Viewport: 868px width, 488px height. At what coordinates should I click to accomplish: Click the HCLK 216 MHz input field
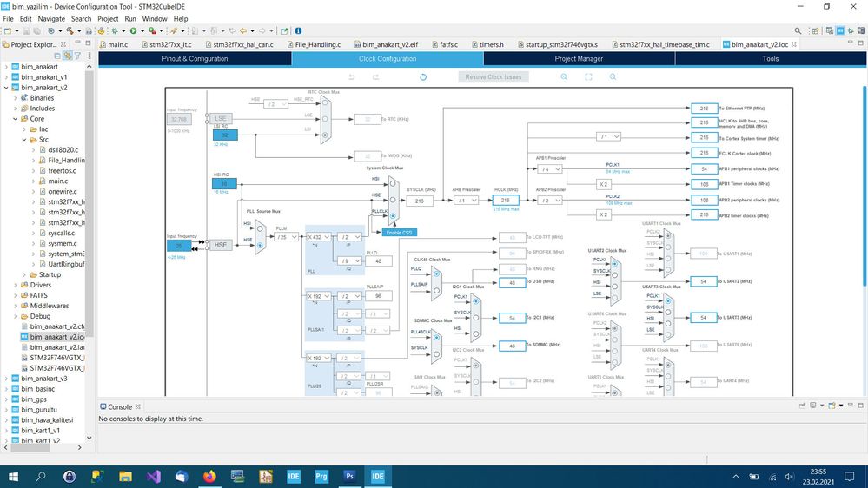click(x=506, y=201)
